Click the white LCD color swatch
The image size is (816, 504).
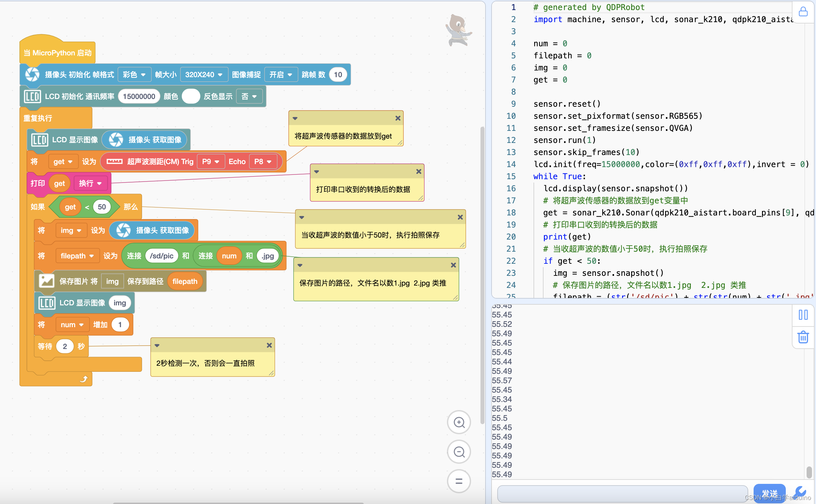191,97
